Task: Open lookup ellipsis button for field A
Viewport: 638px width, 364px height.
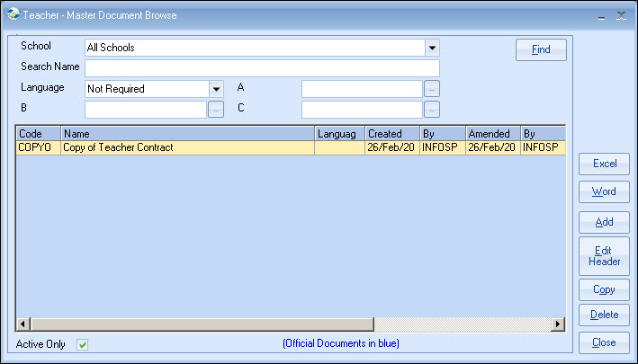Action: 432,89
